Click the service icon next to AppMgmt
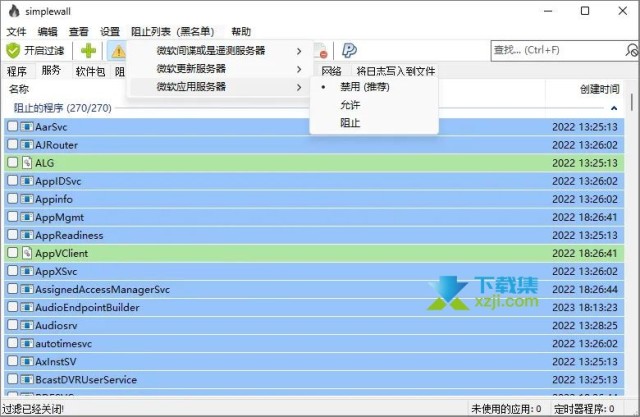The image size is (640, 417). (27, 217)
